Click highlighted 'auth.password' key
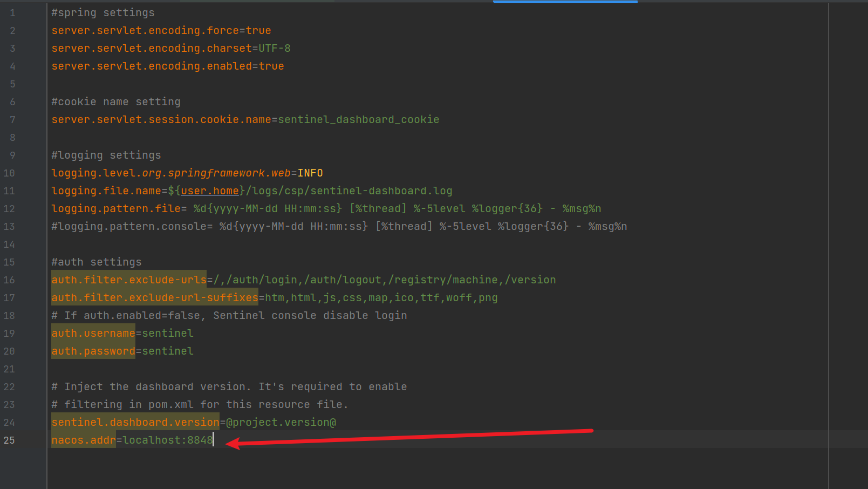 point(93,351)
